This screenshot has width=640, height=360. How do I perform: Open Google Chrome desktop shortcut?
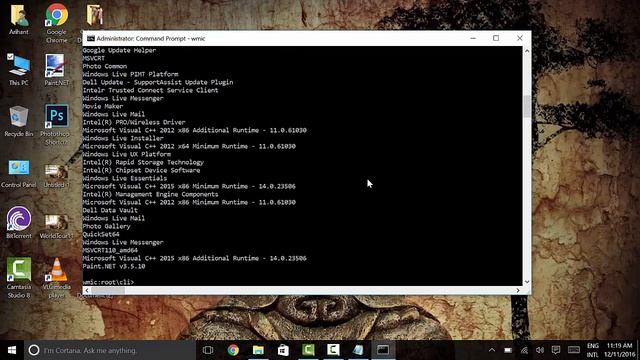pyautogui.click(x=57, y=22)
